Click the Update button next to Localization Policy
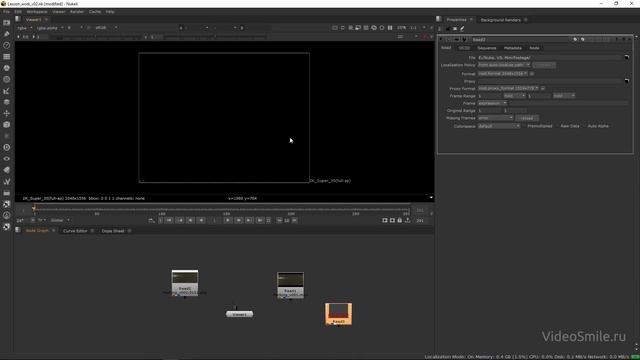The width and height of the screenshot is (640, 360). pos(544,65)
